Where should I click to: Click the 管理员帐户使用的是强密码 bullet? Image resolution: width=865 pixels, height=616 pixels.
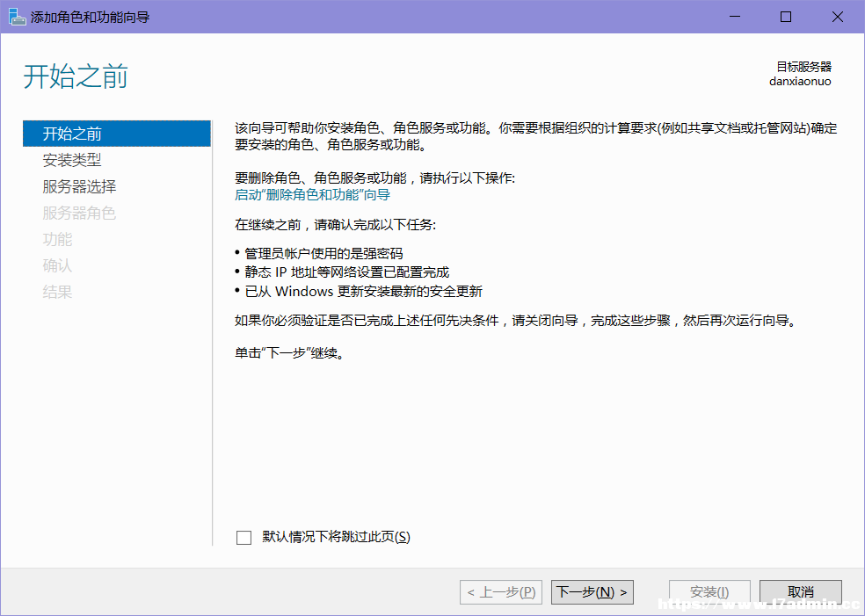point(323,254)
